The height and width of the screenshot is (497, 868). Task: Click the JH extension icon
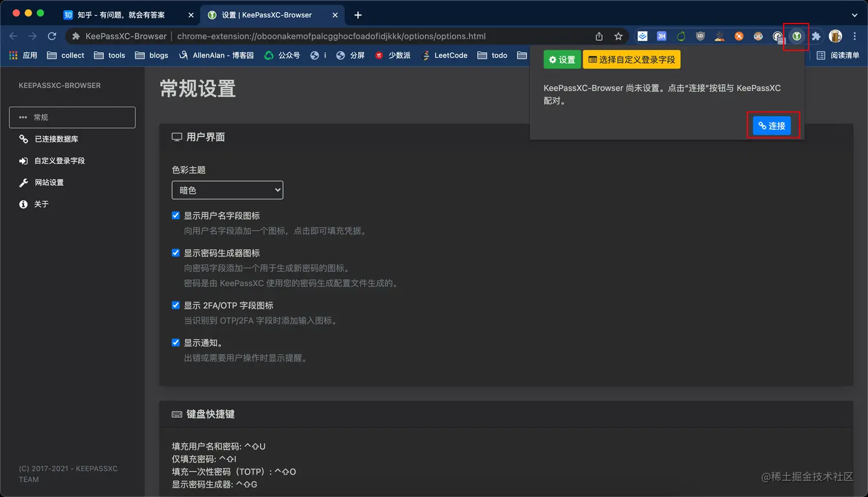(x=661, y=36)
